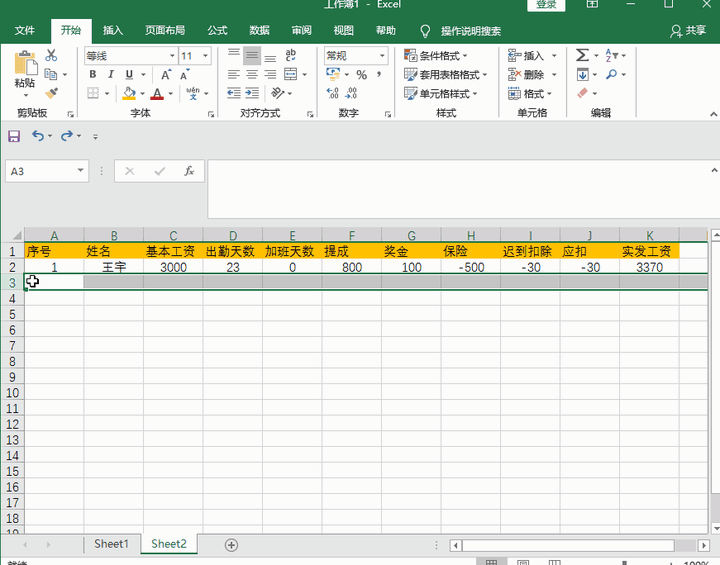Expand the Name Box dropdown arrow

[81, 171]
